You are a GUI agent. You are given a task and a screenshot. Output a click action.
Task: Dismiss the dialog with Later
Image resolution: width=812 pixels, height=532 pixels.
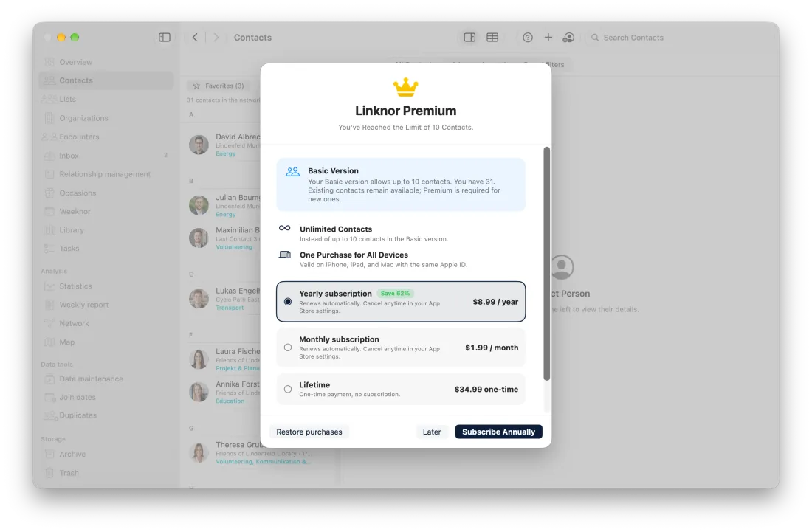click(432, 432)
